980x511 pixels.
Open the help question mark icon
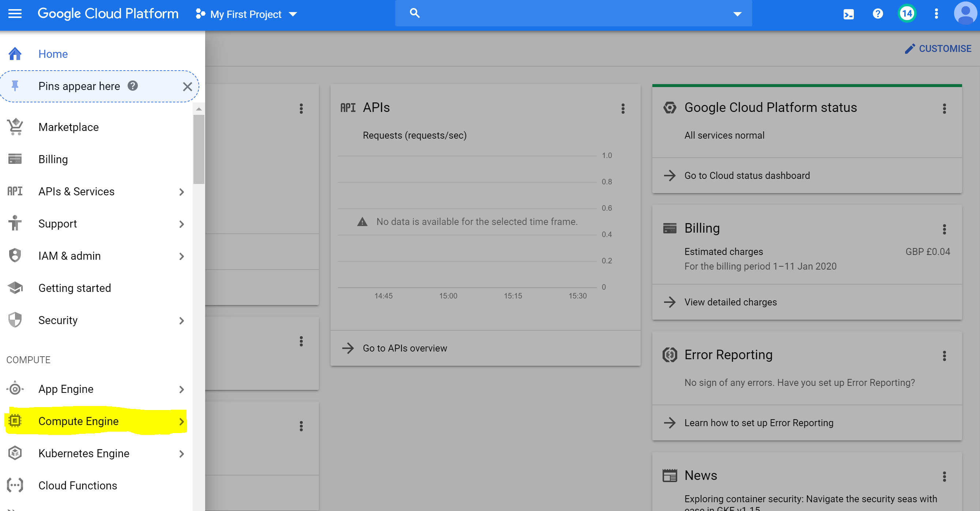point(878,14)
